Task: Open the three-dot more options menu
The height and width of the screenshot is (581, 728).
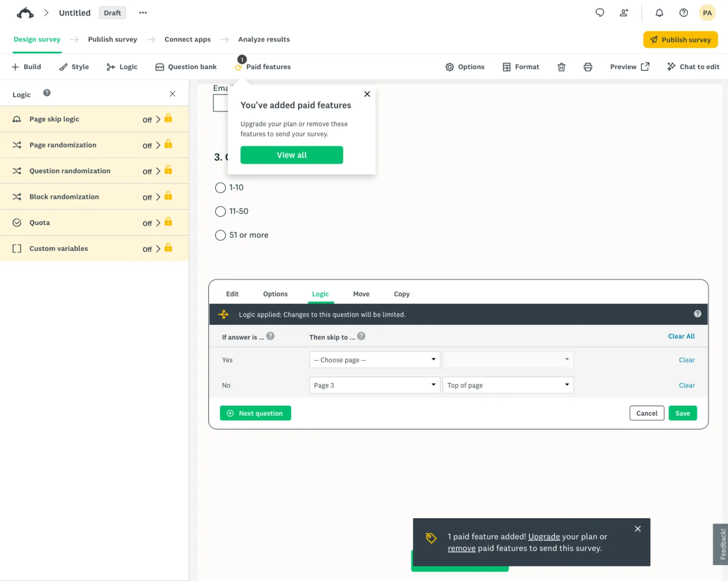Action: pos(143,13)
